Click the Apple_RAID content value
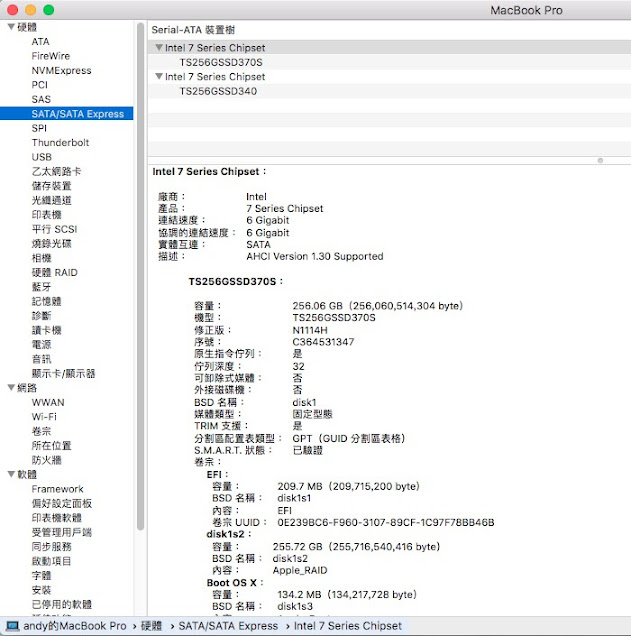This screenshot has width=631, height=636. click(300, 570)
